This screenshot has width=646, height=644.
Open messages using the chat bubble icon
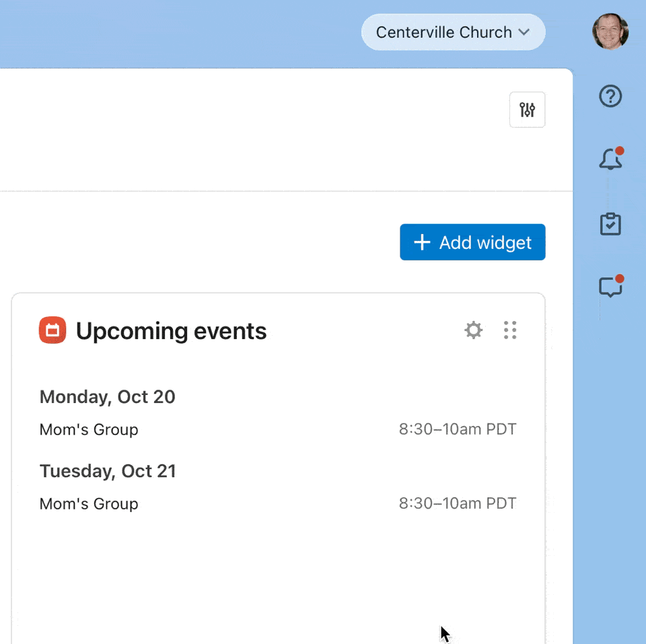point(610,287)
